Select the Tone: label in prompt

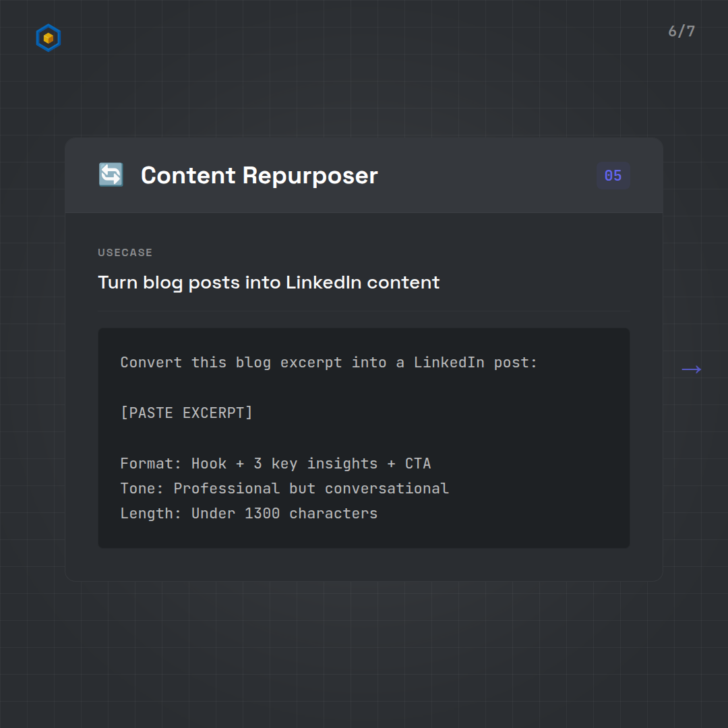pos(142,489)
